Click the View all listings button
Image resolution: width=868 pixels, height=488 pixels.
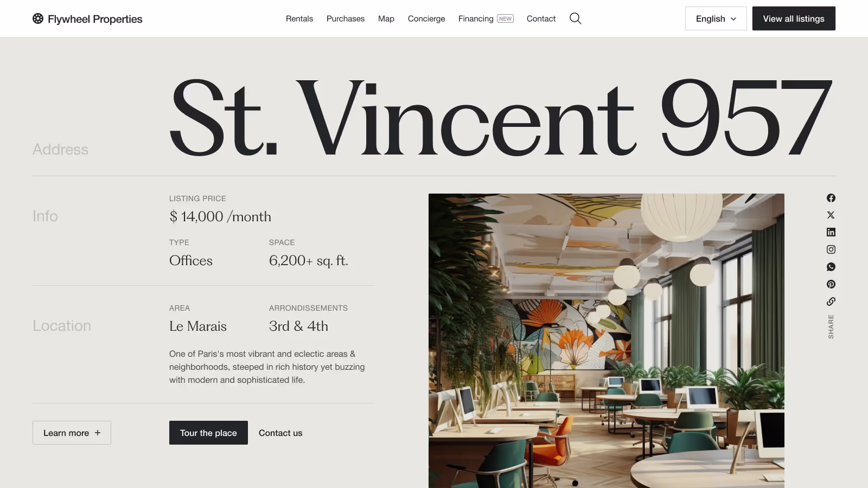(x=794, y=18)
